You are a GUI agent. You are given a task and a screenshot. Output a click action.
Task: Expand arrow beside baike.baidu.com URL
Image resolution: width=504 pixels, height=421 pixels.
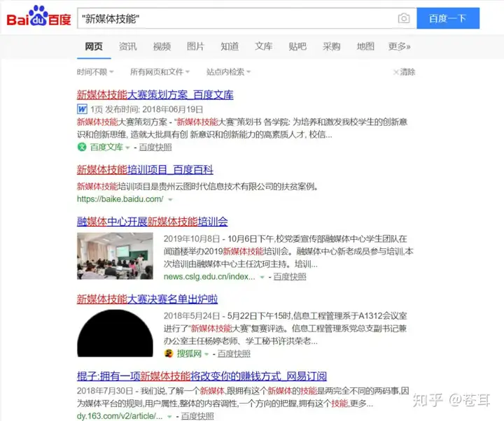click(x=170, y=200)
